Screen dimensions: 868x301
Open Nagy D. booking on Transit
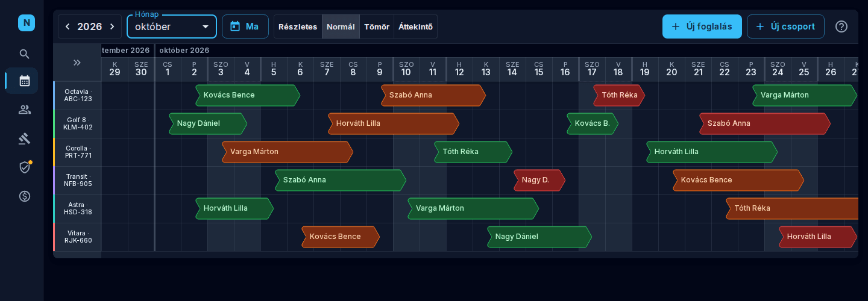(539, 180)
